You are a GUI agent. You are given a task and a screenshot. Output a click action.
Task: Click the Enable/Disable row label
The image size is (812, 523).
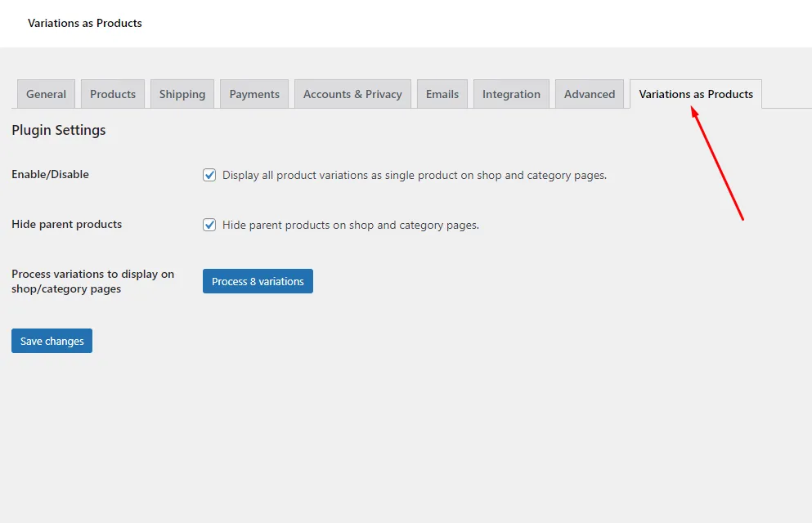click(x=50, y=174)
